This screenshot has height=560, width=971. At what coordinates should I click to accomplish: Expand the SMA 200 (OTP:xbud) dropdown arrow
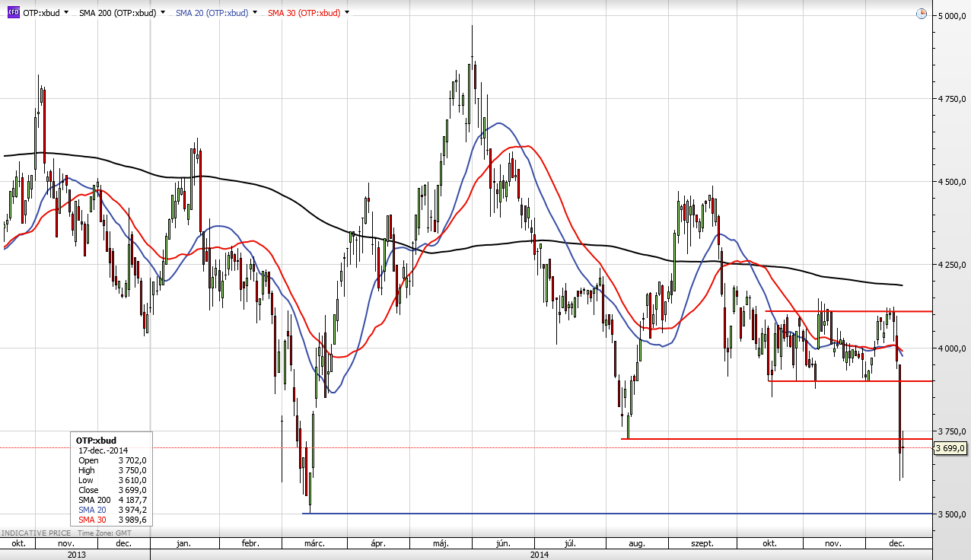tap(163, 13)
